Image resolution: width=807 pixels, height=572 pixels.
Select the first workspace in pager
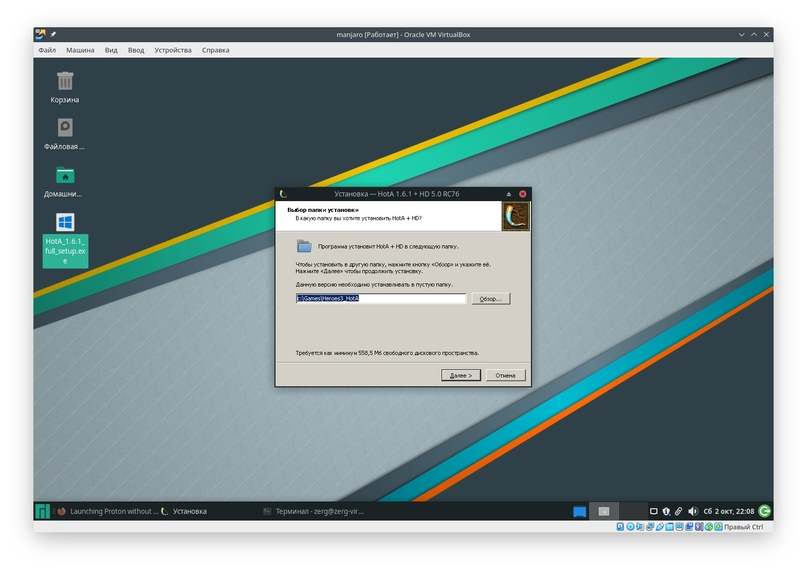(604, 511)
